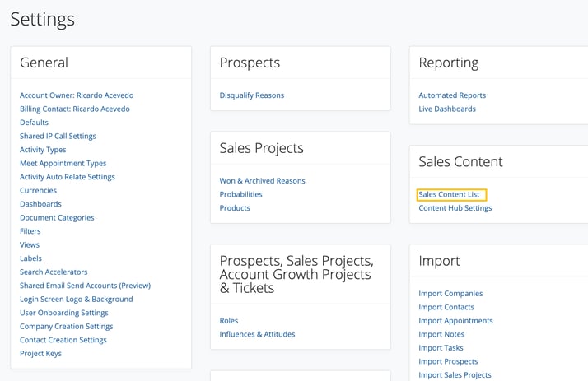Go to Activity Types
This screenshot has width=588, height=381.
pos(43,150)
